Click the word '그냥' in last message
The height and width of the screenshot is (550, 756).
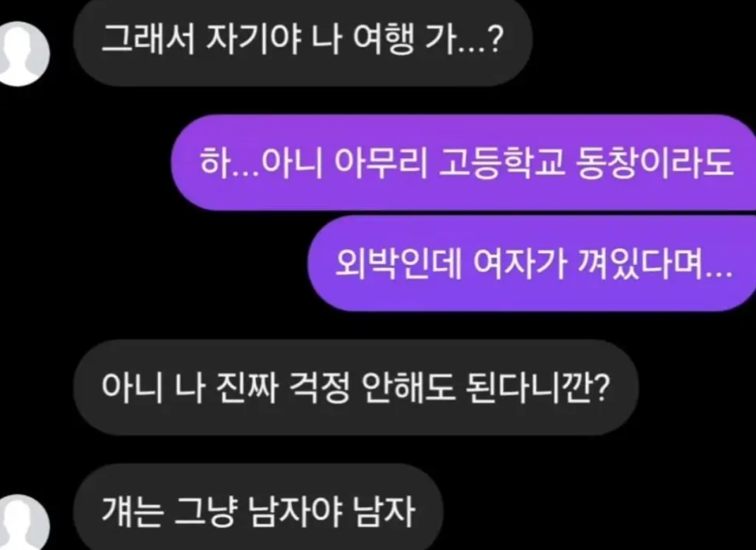pyautogui.click(x=205, y=511)
